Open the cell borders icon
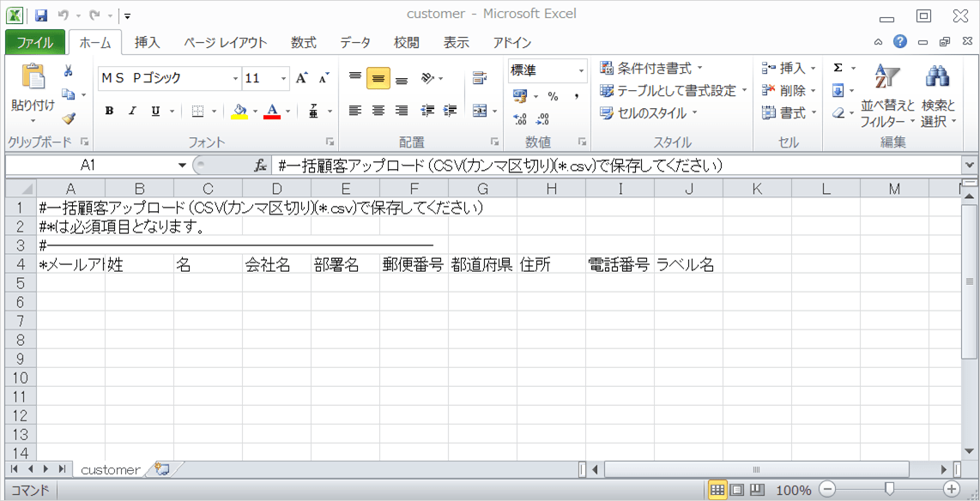The image size is (980, 501). 197,110
